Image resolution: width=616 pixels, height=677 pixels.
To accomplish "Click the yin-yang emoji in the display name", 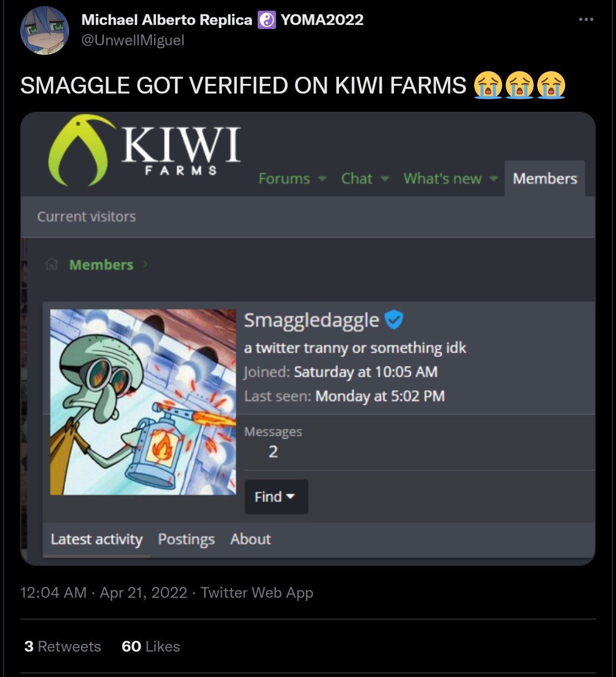I will [267, 20].
